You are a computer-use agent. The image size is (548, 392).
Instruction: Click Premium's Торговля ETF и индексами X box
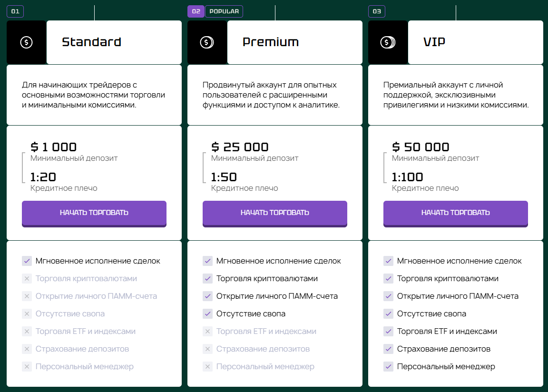pyautogui.click(x=207, y=332)
